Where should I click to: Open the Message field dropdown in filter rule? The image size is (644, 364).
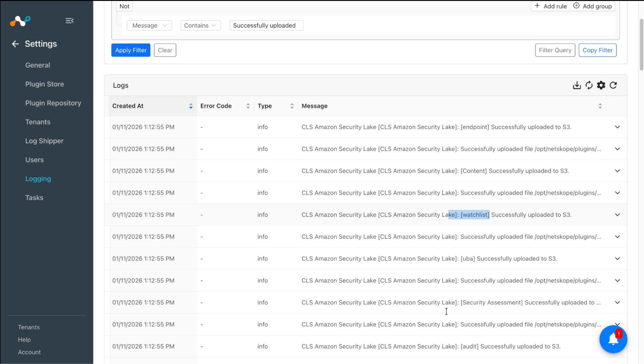[x=149, y=25]
